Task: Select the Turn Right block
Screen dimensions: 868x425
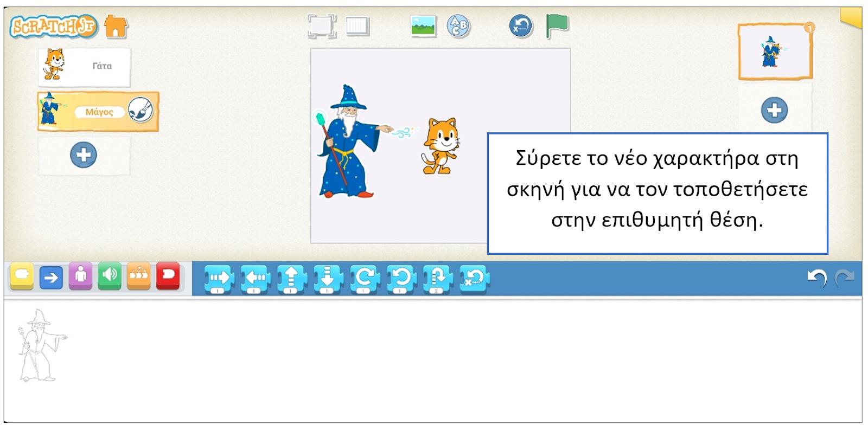Action: [x=365, y=279]
